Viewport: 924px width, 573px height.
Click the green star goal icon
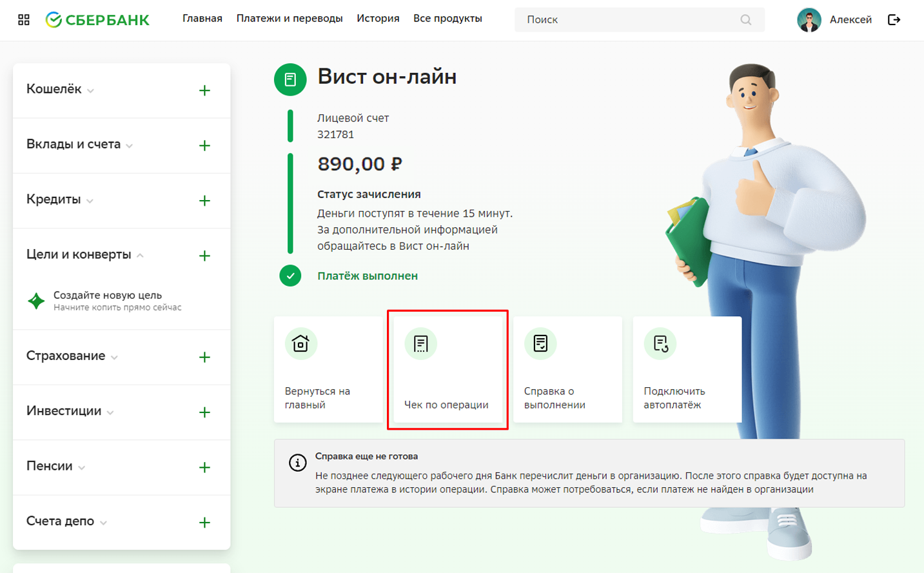pos(36,301)
